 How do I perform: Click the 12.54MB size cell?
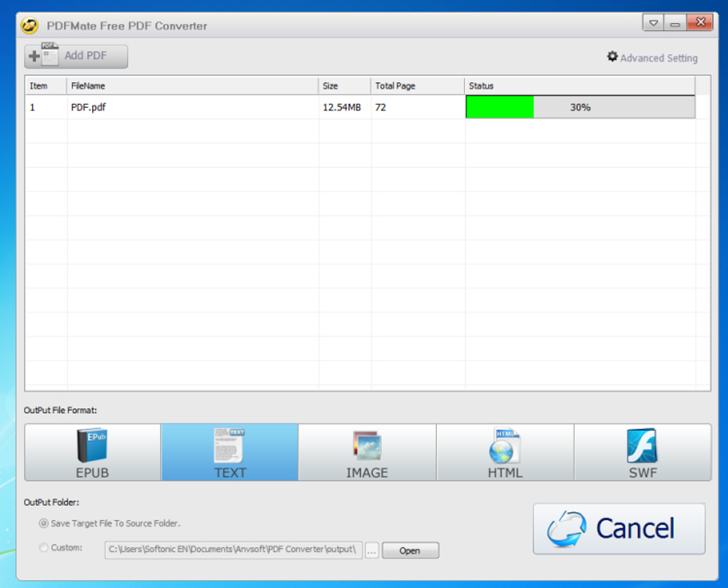345,107
